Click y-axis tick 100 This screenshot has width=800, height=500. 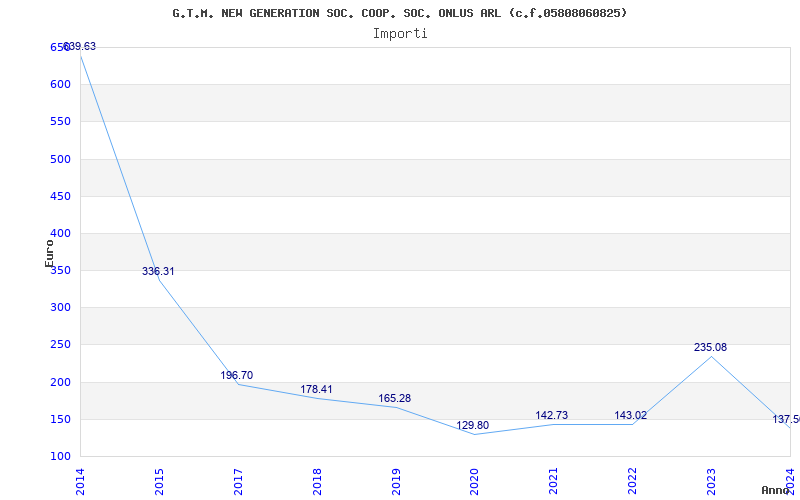(60, 457)
